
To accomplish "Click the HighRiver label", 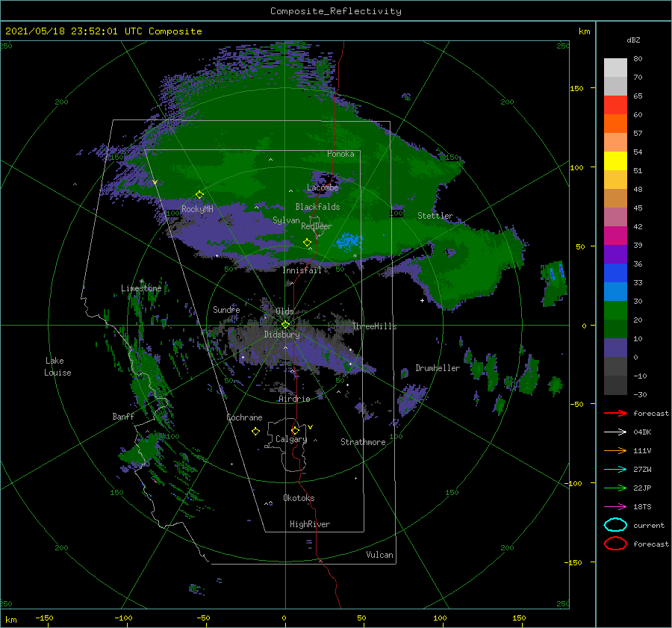I will (310, 524).
